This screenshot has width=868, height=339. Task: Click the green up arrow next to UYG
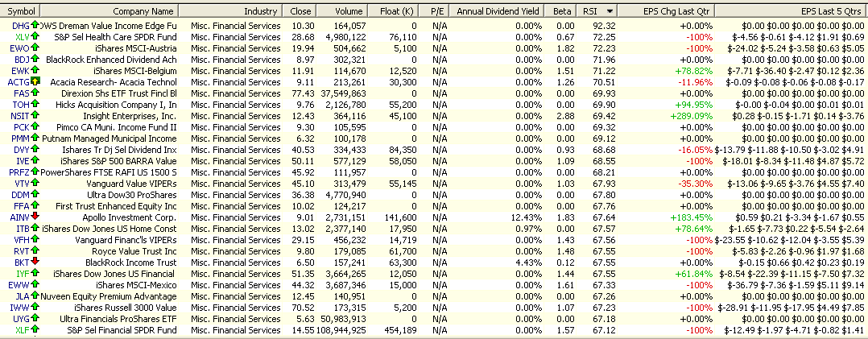35,318
